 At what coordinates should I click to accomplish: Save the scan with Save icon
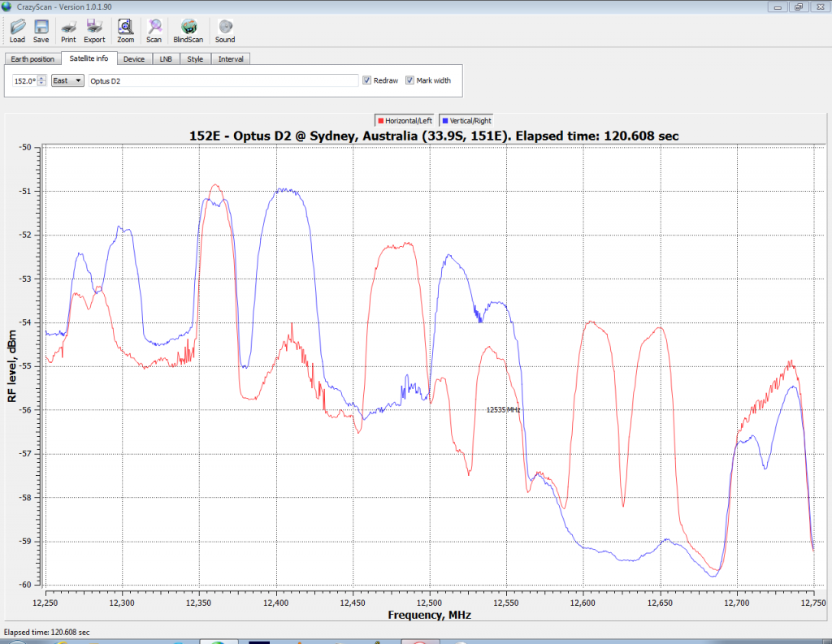(41, 31)
